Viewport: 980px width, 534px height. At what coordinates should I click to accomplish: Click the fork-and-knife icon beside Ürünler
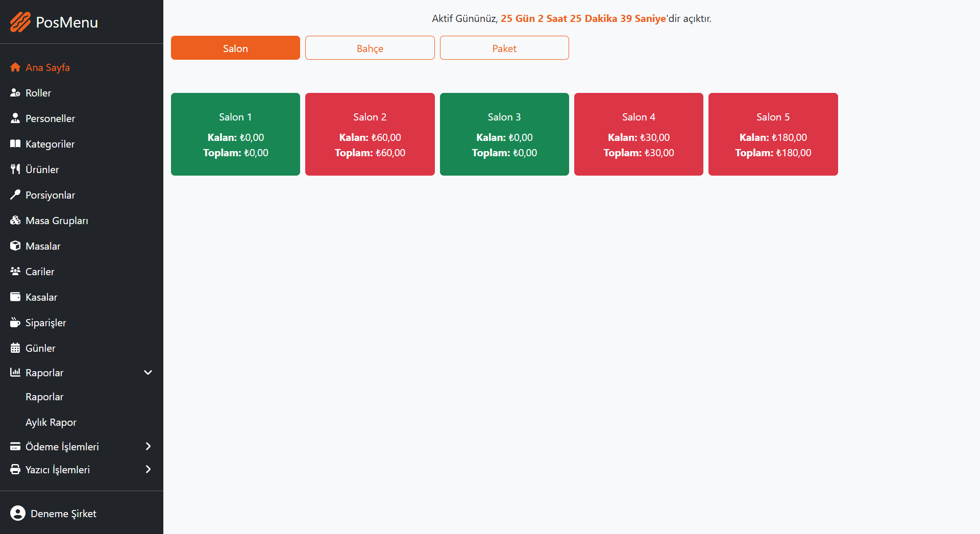click(x=15, y=169)
